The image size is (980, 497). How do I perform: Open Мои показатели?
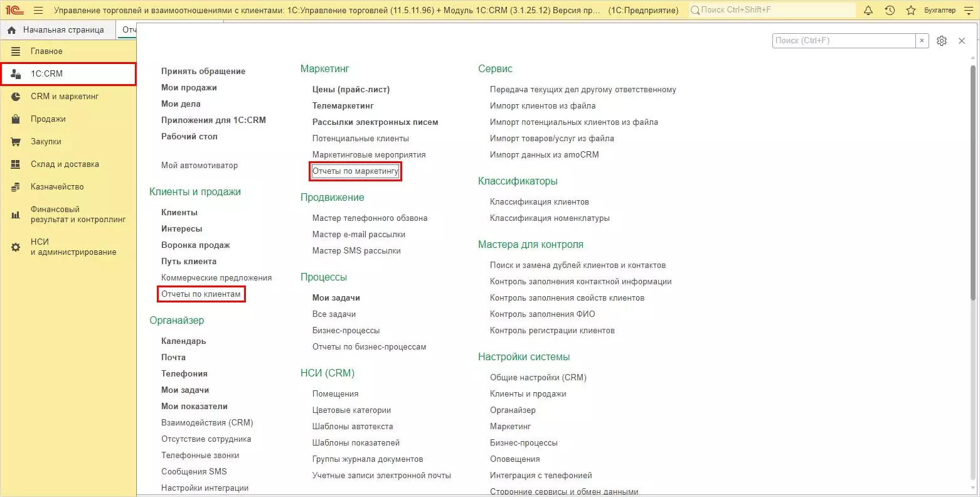coord(194,406)
